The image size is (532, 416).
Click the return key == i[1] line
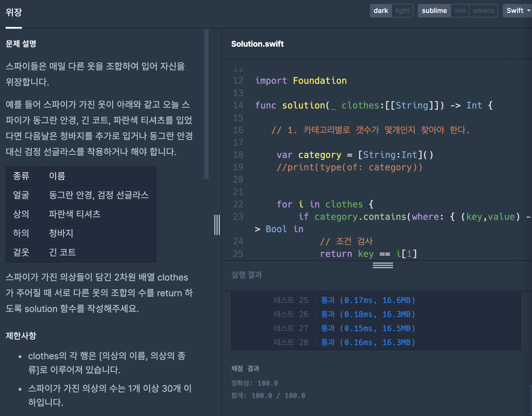(369, 254)
